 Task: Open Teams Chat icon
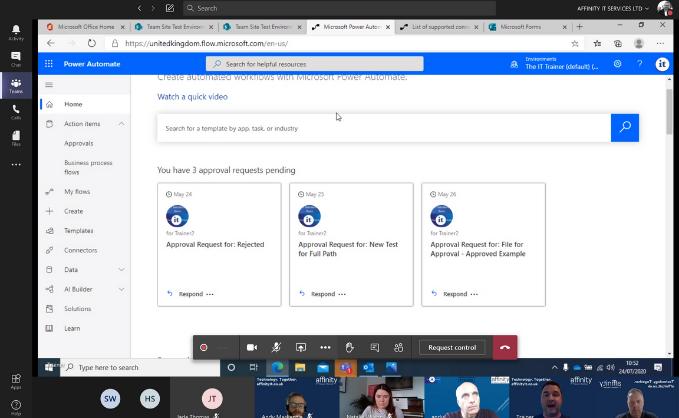(x=16, y=59)
